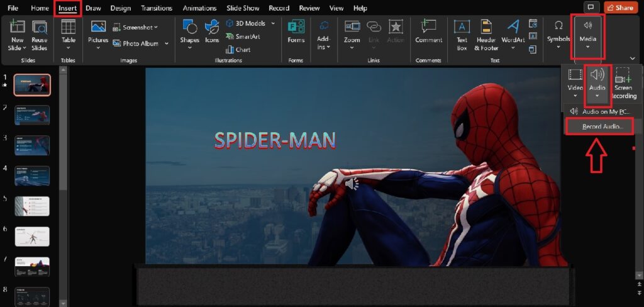Switch to the Design tab
The width and height of the screenshot is (644, 307).
click(120, 8)
